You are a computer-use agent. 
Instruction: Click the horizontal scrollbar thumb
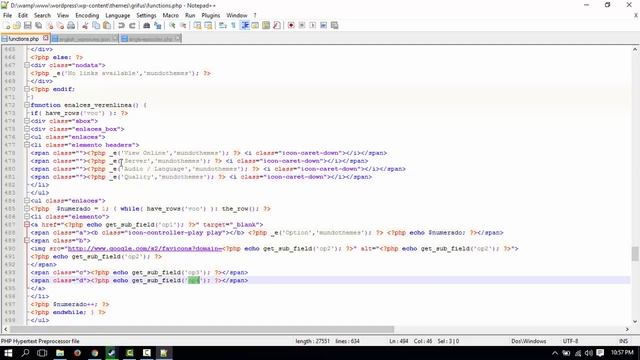pyautogui.click(x=202, y=329)
